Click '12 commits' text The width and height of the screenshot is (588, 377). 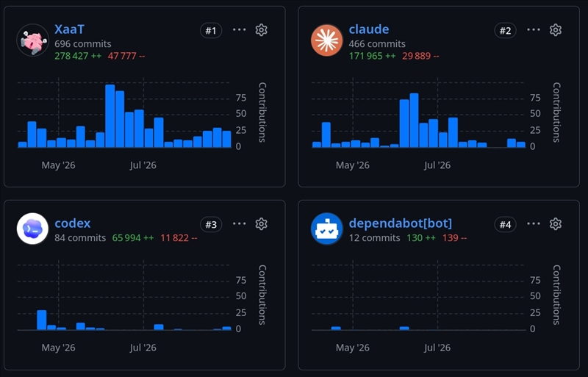(x=374, y=238)
